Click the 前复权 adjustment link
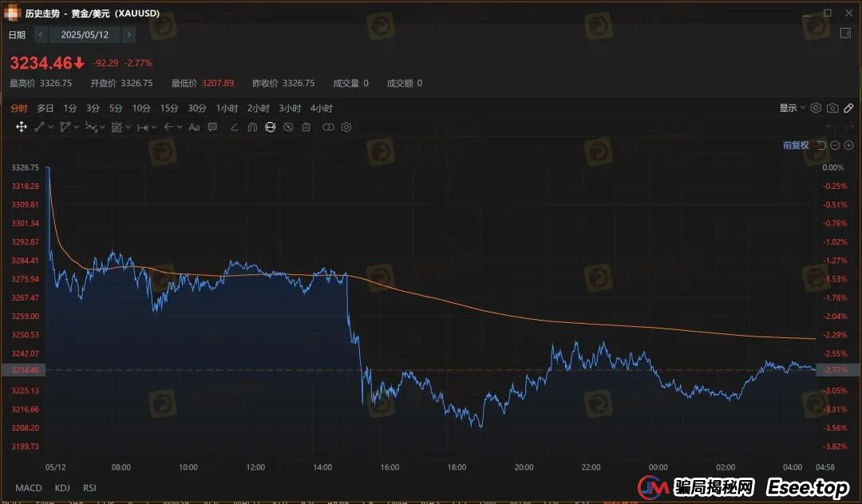862x504 pixels. 795,145
